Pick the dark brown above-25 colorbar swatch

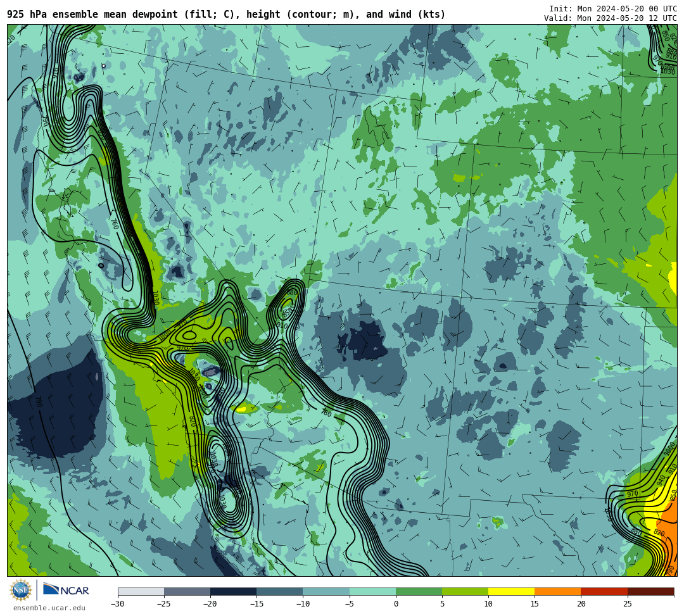pyautogui.click(x=651, y=591)
